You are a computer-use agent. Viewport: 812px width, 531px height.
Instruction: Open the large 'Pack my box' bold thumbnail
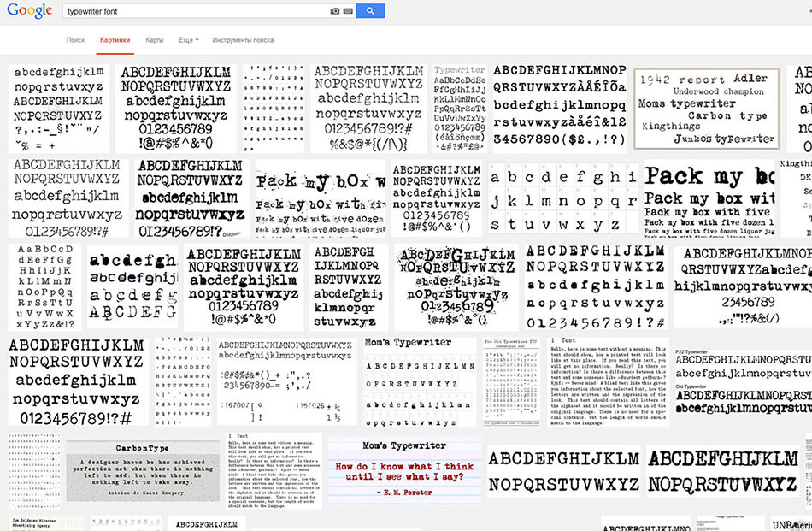point(709,198)
